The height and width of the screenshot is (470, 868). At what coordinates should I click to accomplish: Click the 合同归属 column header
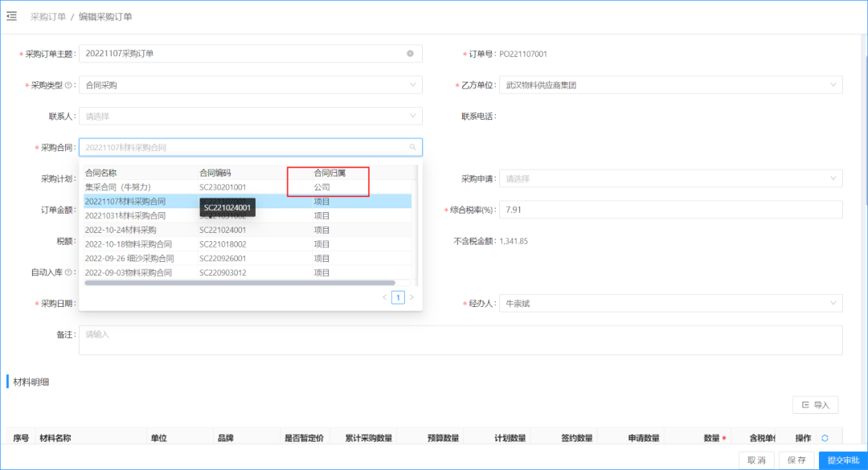[330, 173]
